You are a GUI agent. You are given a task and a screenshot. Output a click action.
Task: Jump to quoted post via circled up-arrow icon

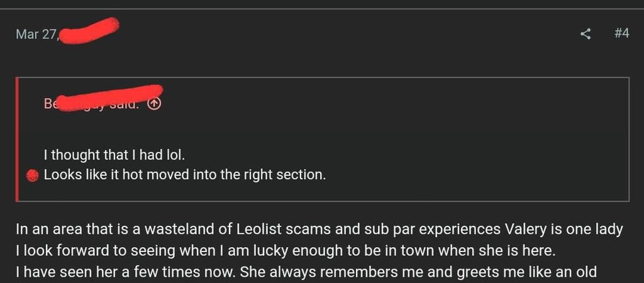coord(153,104)
